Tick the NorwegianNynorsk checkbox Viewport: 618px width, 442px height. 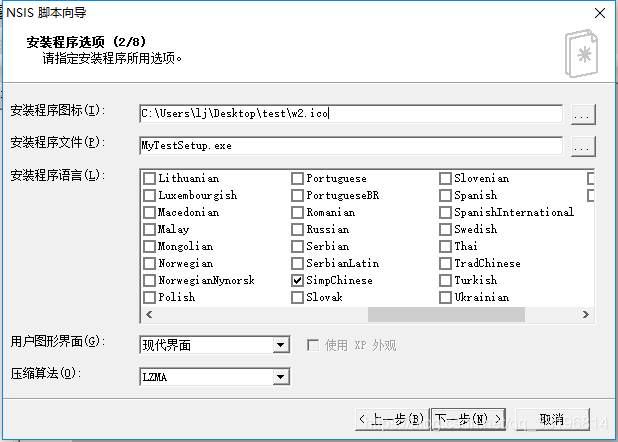coord(149,280)
